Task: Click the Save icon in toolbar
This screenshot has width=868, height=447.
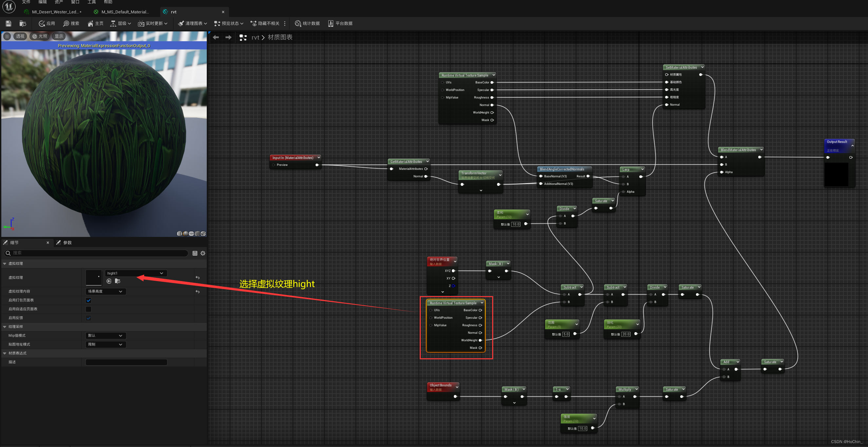Action: click(x=9, y=23)
